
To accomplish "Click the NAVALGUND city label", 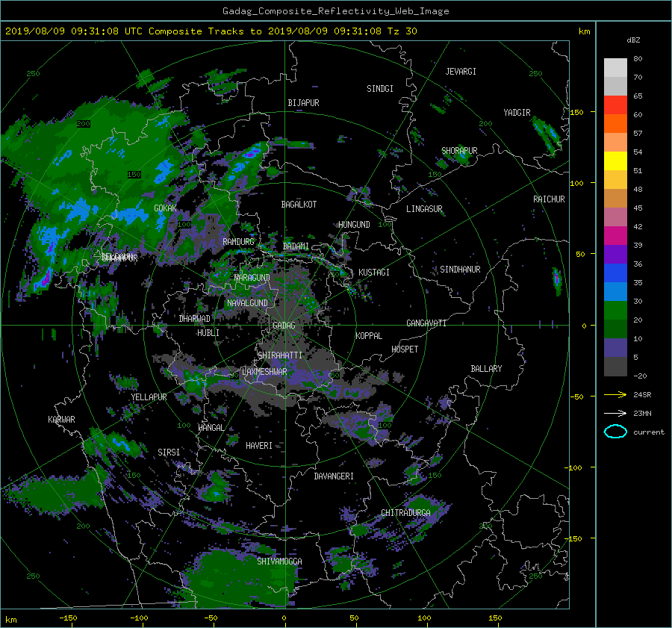I will pos(247,303).
